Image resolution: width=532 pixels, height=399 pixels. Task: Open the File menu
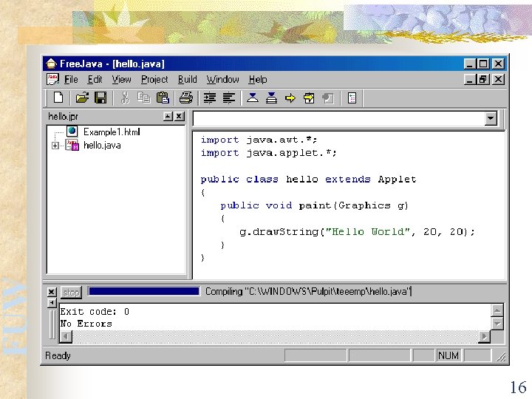click(x=71, y=79)
